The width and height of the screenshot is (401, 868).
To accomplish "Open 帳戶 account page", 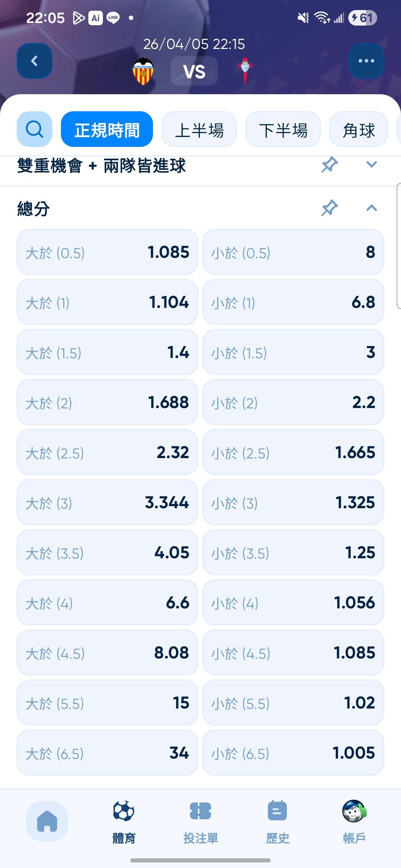I will (x=354, y=821).
